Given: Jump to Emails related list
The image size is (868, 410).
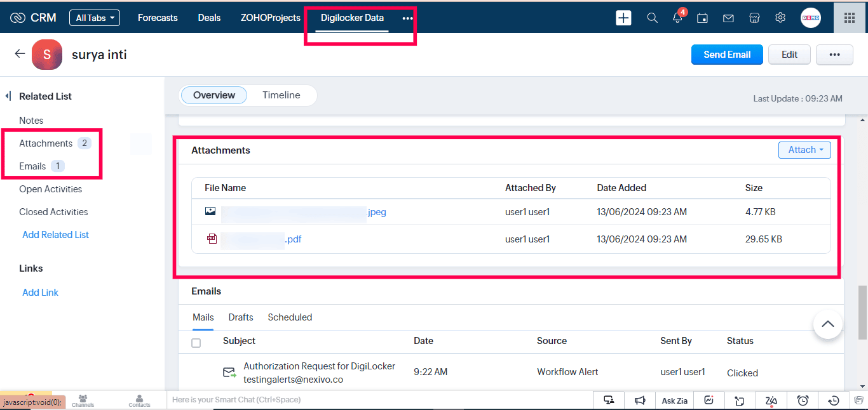Looking at the screenshot, I should [32, 166].
